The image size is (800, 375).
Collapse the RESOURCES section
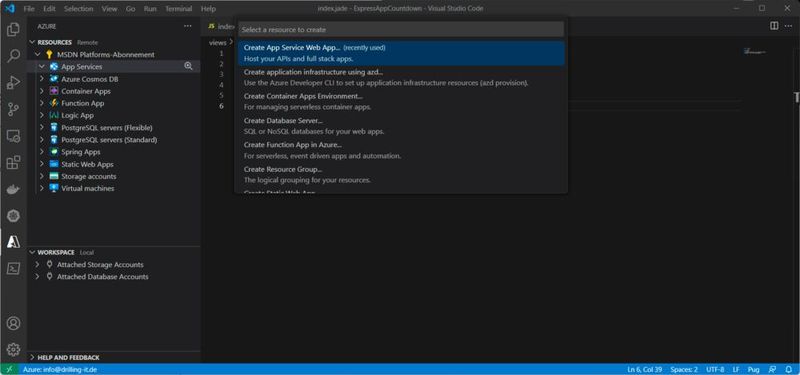pos(32,42)
